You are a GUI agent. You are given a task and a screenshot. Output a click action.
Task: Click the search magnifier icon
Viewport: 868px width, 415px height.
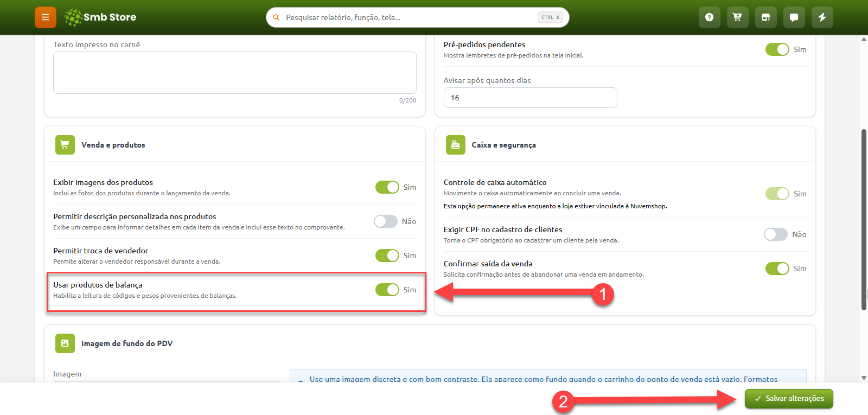(x=276, y=17)
